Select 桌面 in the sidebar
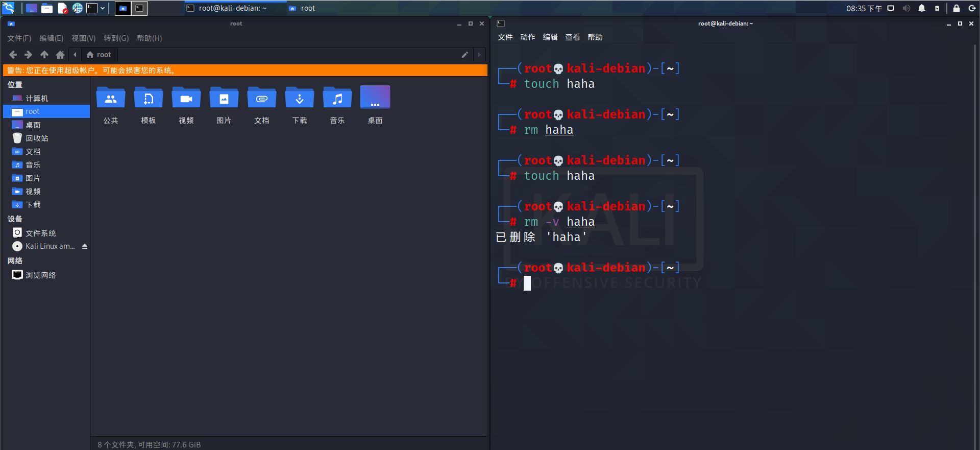The height and width of the screenshot is (450, 980). (x=46, y=125)
